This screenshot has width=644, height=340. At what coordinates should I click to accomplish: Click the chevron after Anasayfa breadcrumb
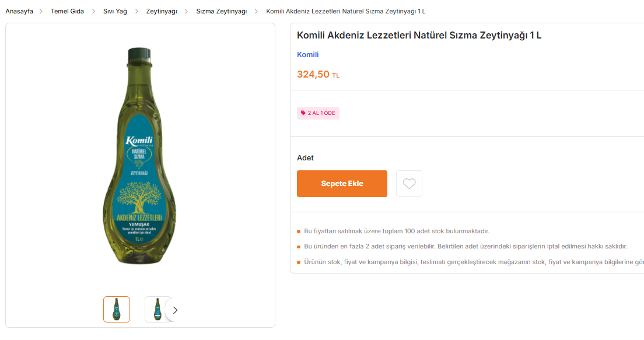point(42,11)
